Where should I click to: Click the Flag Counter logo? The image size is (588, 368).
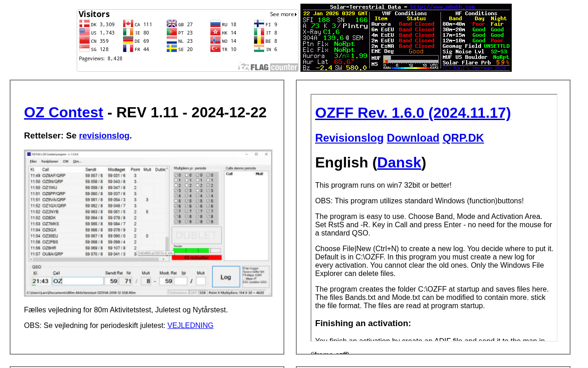click(x=268, y=67)
